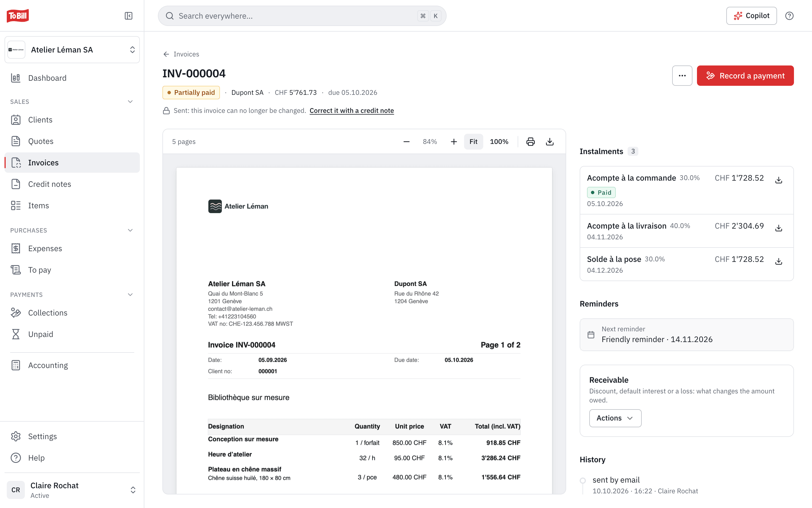This screenshot has height=508, width=812.
Task: Zoom in with the plus icon
Action: (x=454, y=141)
